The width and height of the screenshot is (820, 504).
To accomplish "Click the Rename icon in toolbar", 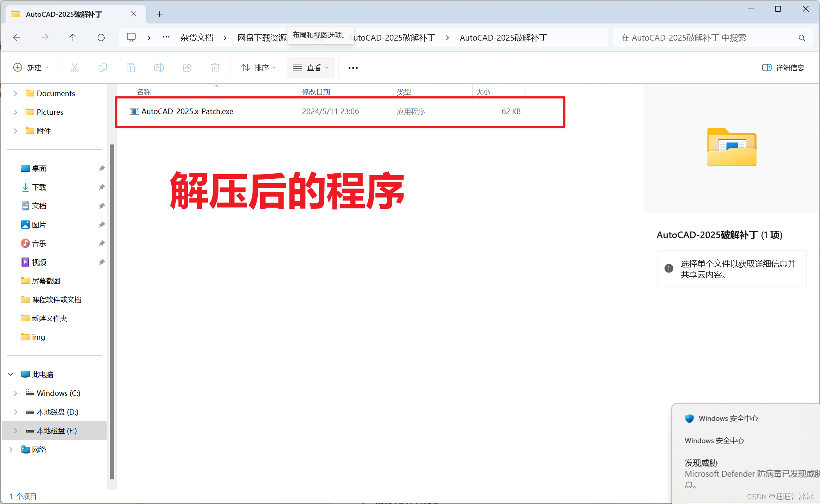I will click(159, 68).
